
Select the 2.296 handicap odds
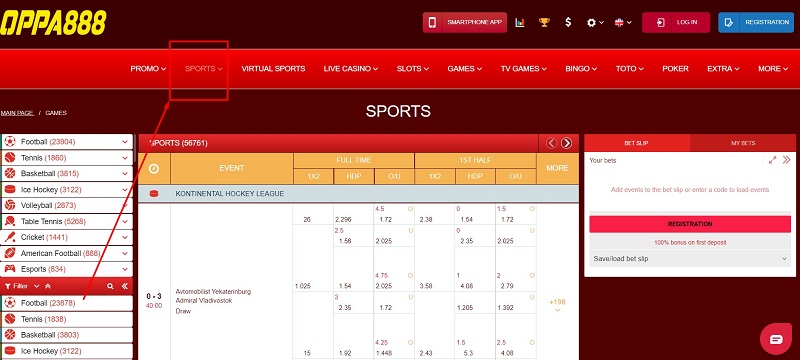tap(344, 220)
